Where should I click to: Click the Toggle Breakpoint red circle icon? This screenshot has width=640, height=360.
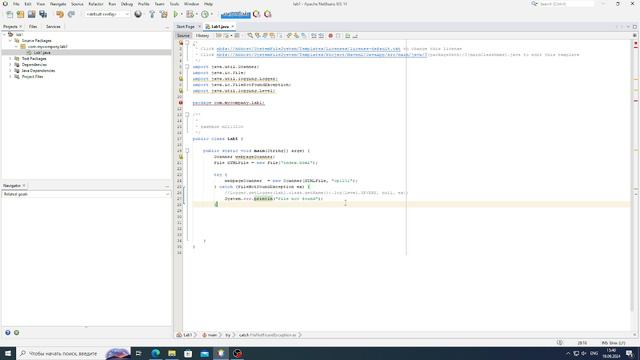(331, 36)
